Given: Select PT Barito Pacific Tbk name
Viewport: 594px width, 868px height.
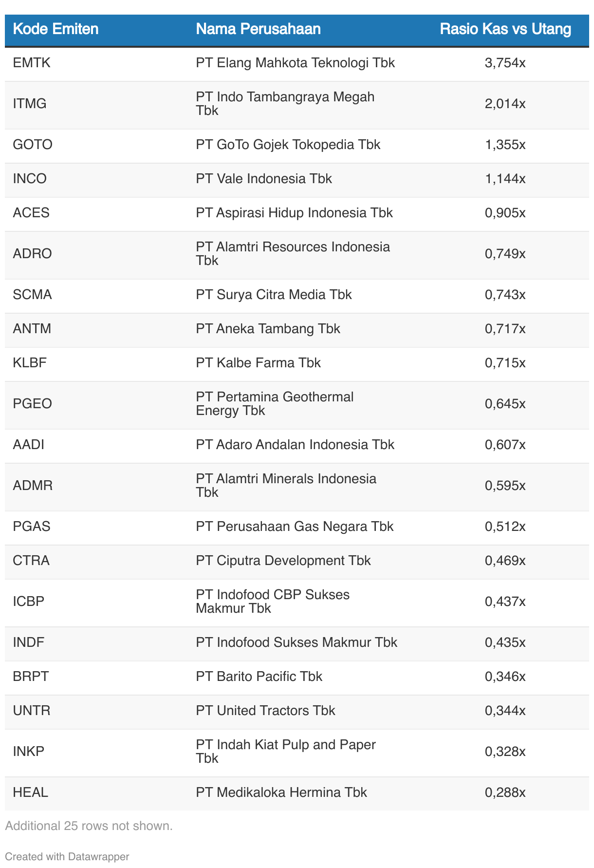Looking at the screenshot, I should click(259, 677).
